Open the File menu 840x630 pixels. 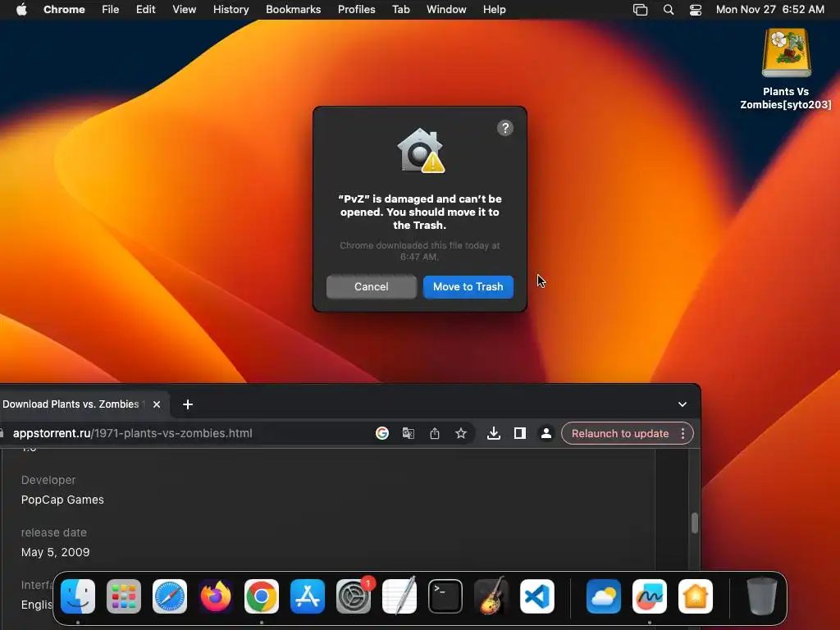pyautogui.click(x=111, y=10)
